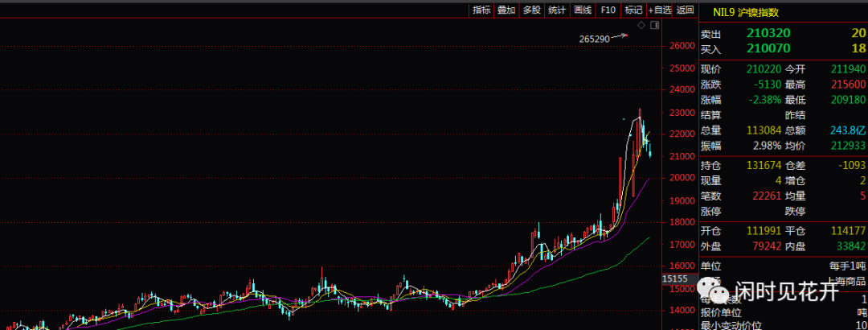This screenshot has width=868, height=330.
Task: Click the diamond icon above the chart
Action: click(641, 25)
